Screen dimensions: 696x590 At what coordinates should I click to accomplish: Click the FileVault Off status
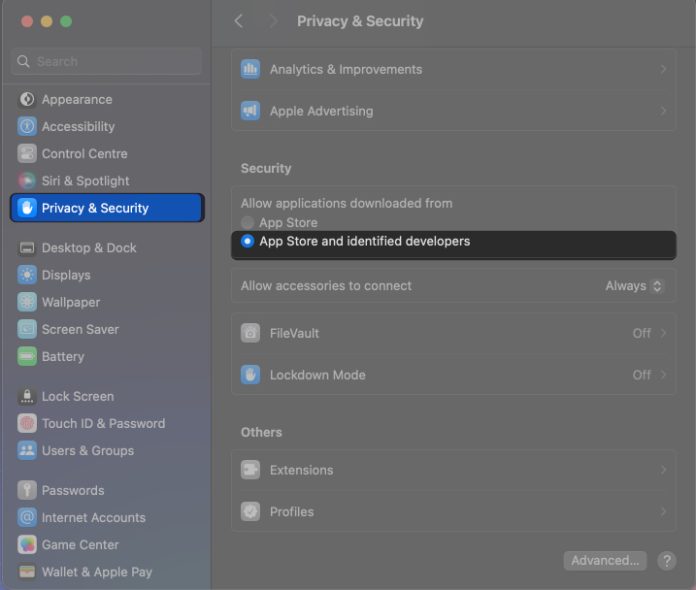tap(641, 333)
